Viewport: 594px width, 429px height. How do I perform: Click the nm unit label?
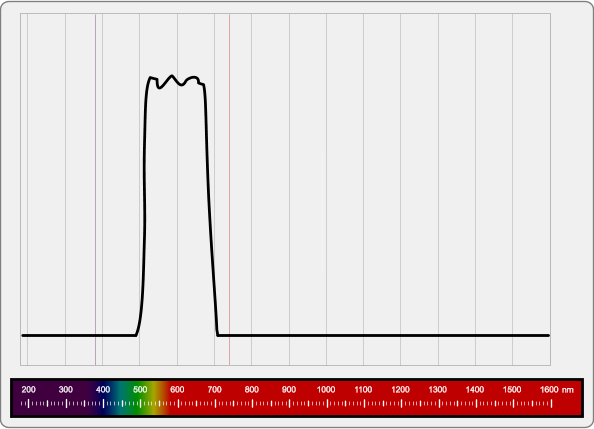567,390
